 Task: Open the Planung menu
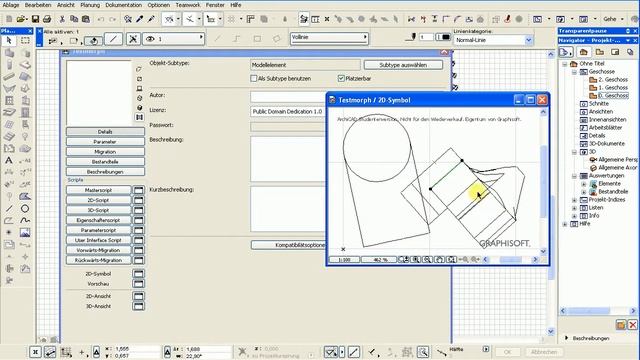[x=90, y=5]
